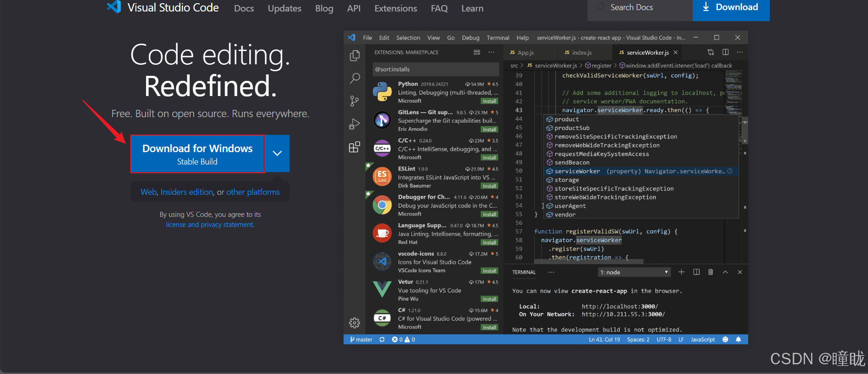Click Extensions panel more actions ellipsis
This screenshot has height=374, width=868.
492,52
